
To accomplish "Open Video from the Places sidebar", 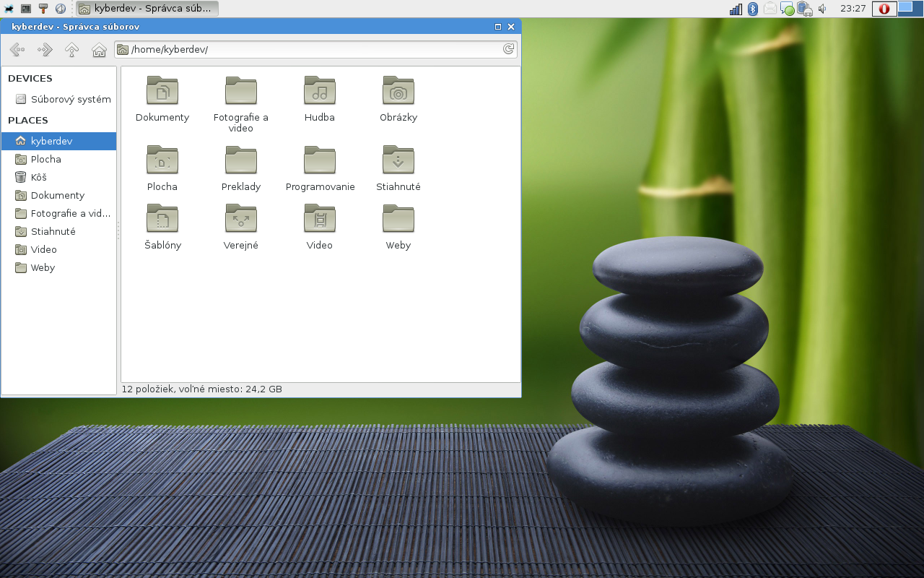I will 58,249.
